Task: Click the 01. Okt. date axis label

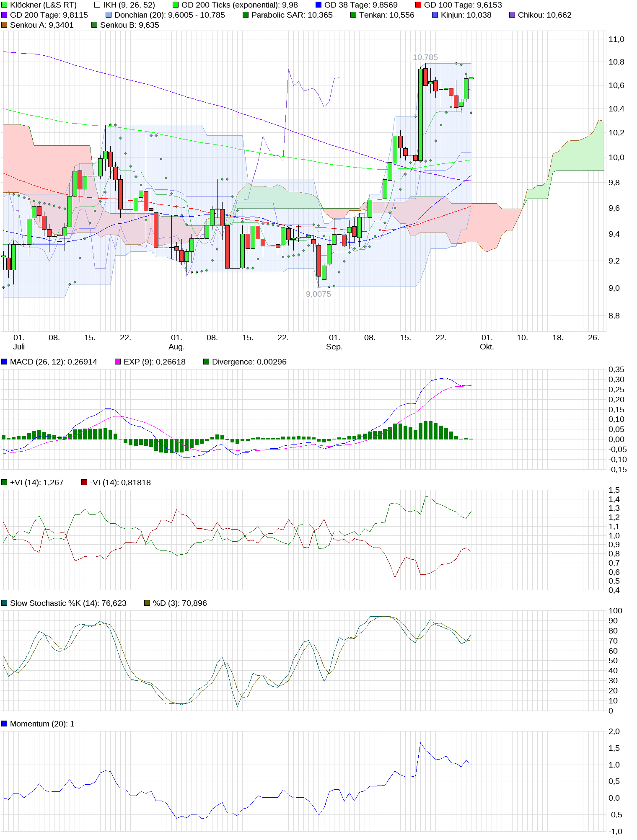Action: 487,342
